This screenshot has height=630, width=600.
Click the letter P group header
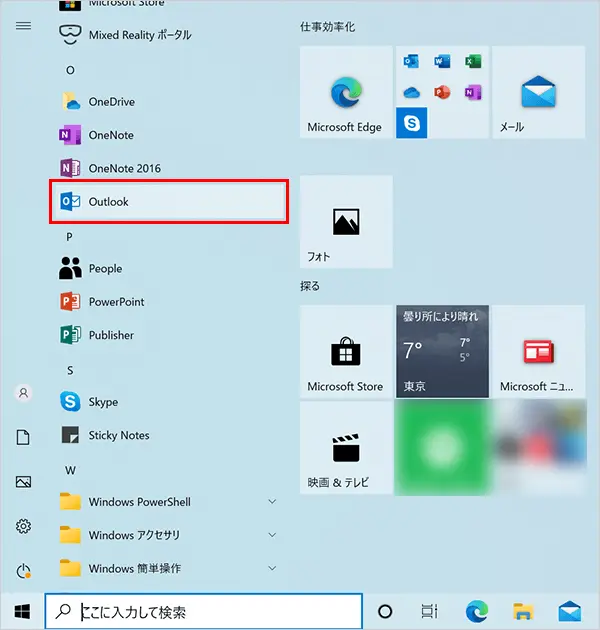70,237
